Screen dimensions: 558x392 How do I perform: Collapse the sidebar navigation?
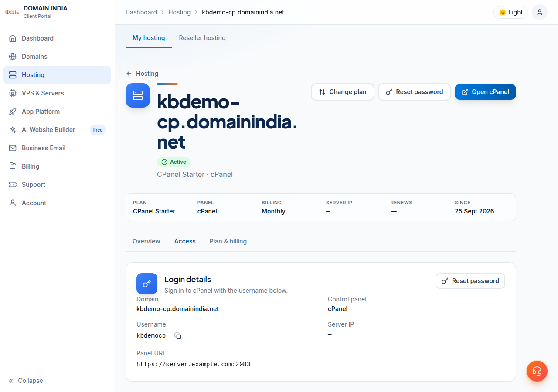[x=26, y=381]
